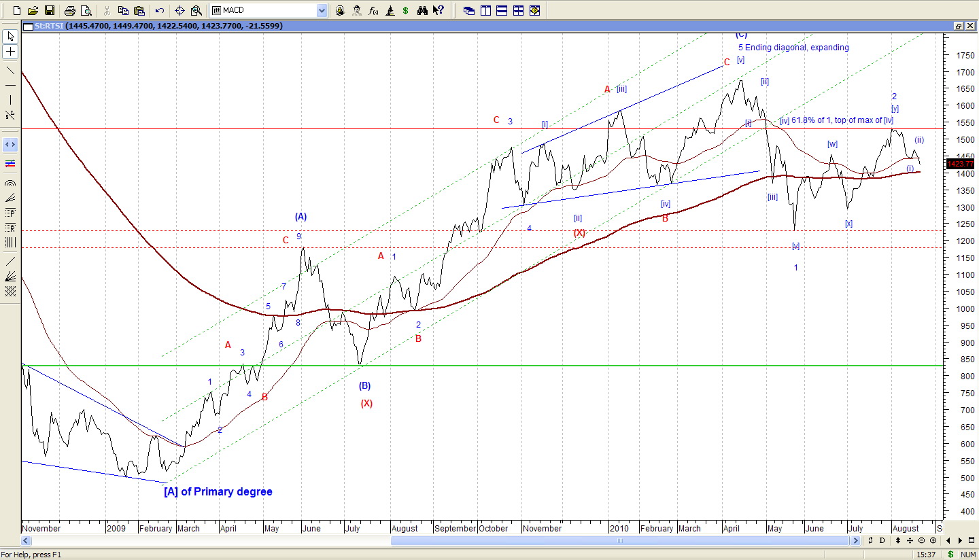
Task: Click the arrow of the MACD combo box
Action: [322, 10]
